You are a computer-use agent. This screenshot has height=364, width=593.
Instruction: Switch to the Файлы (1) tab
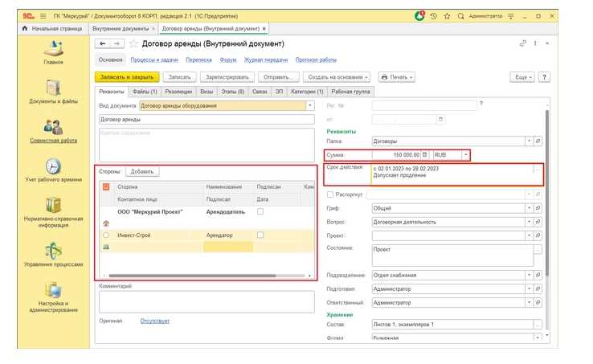(145, 92)
